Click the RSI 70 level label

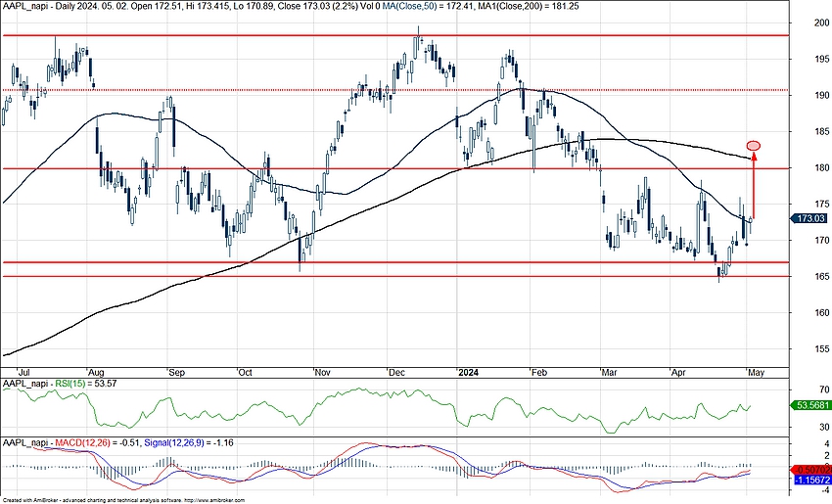[x=824, y=390]
